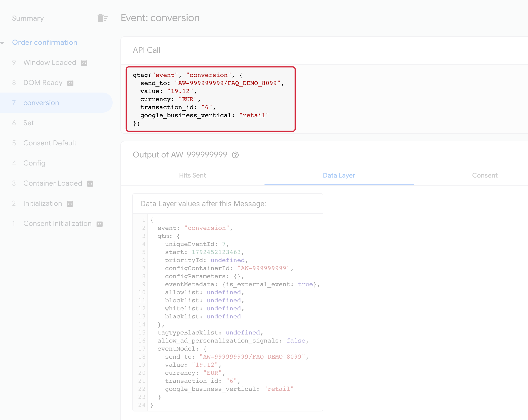This screenshot has width=528, height=420.
Task: Open the Summary view
Action: tap(28, 18)
